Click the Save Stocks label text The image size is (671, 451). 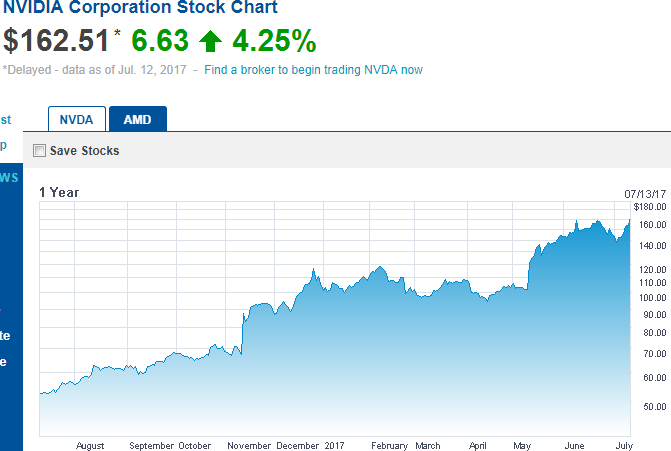[x=84, y=151]
